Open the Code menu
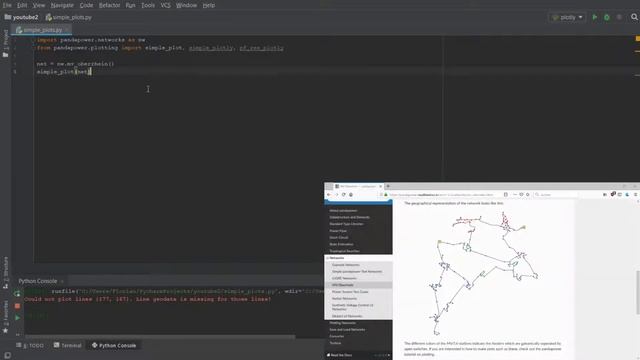The width and height of the screenshot is (640, 360). tap(86, 5)
